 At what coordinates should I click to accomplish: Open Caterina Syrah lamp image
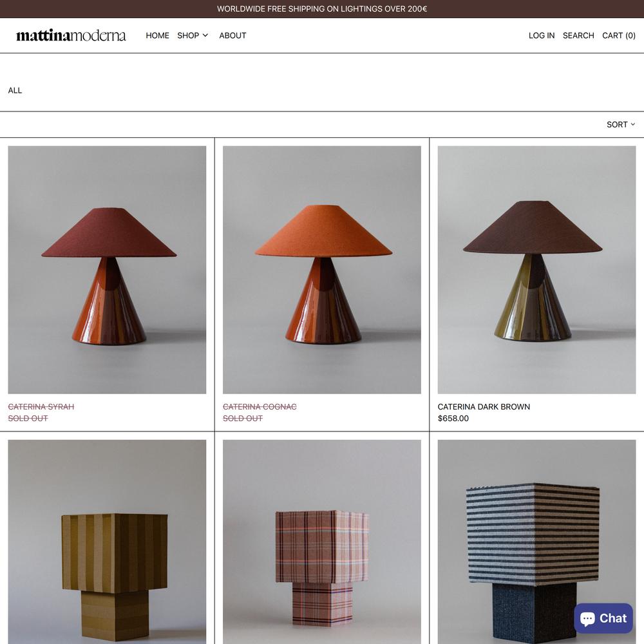(107, 270)
